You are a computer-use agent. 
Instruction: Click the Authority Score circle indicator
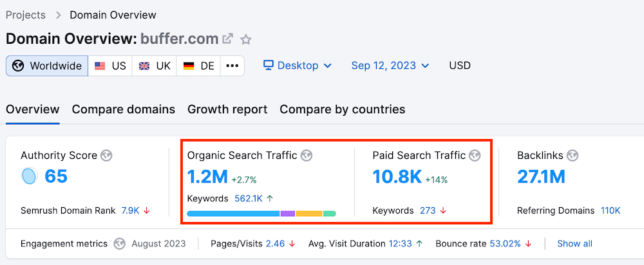(x=30, y=176)
